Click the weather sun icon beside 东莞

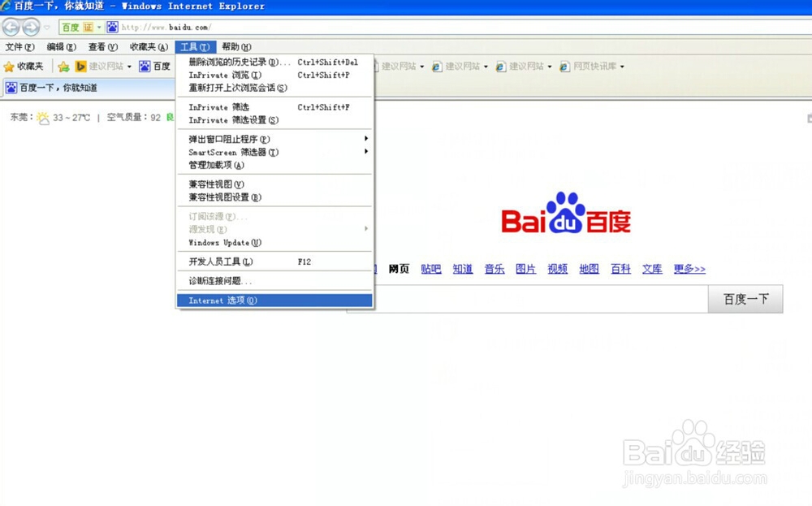point(43,118)
